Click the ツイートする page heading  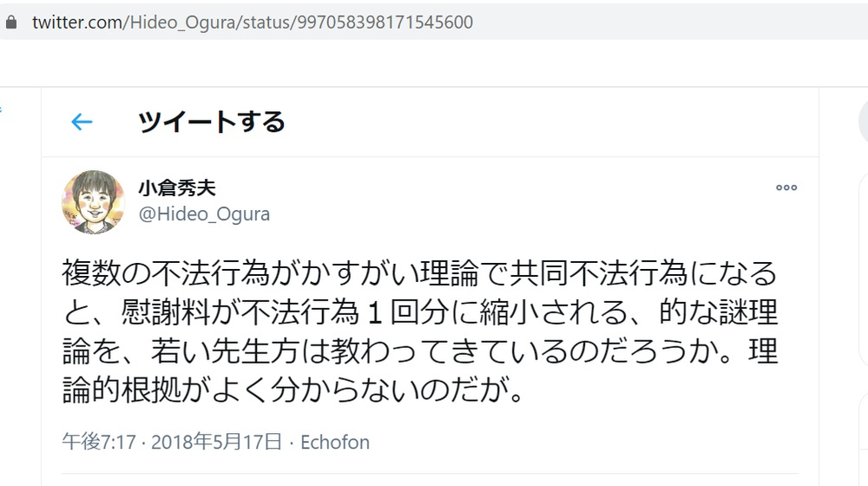click(x=211, y=121)
